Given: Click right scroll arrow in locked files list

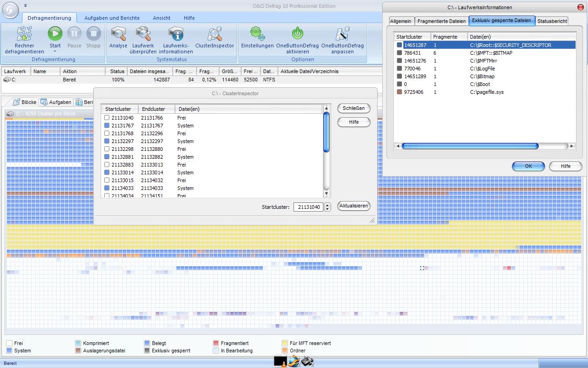Looking at the screenshot, I should [x=572, y=146].
